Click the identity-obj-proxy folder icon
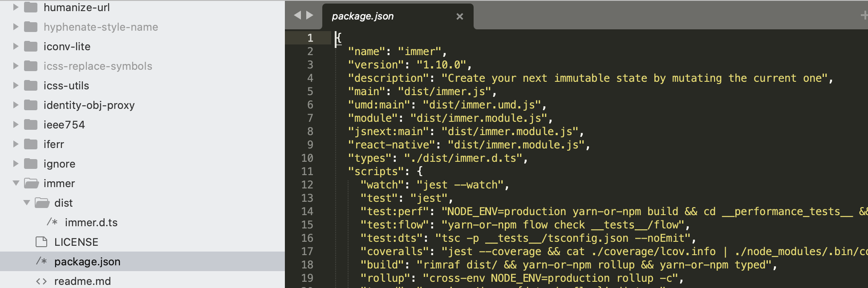This screenshot has height=288, width=868. [31, 105]
